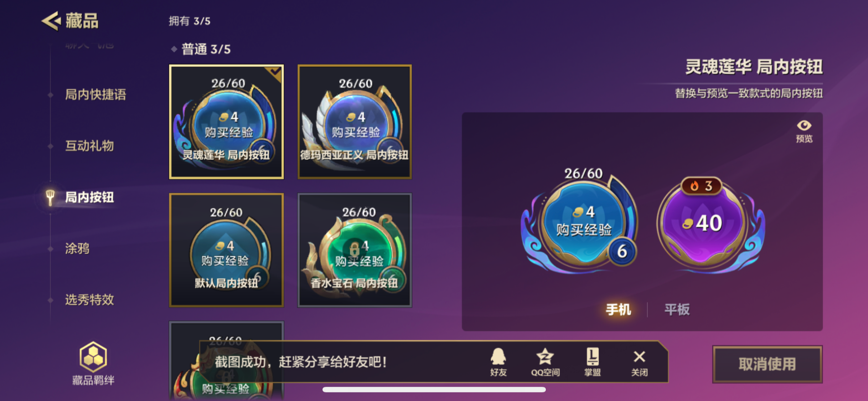This screenshot has width=868, height=401.
Task: Go back using the 藏品 arrow
Action: (x=51, y=21)
